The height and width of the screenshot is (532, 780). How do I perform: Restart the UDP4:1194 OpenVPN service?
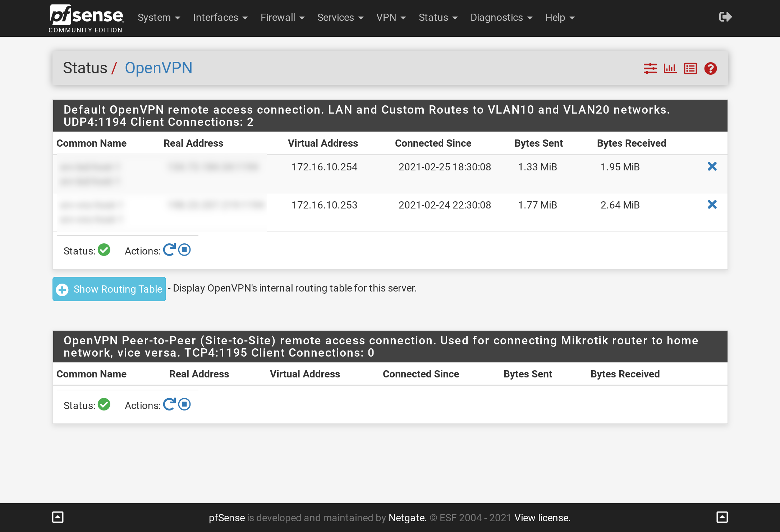point(170,249)
